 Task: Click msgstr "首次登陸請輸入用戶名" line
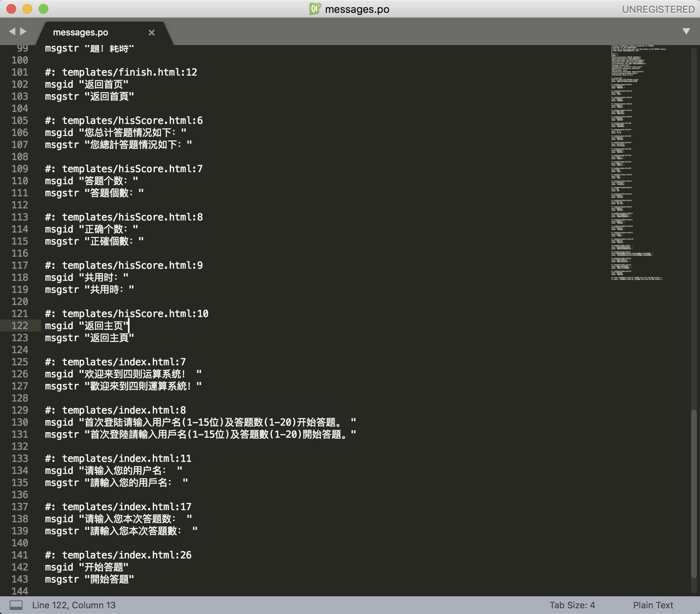pyautogui.click(x=201, y=435)
